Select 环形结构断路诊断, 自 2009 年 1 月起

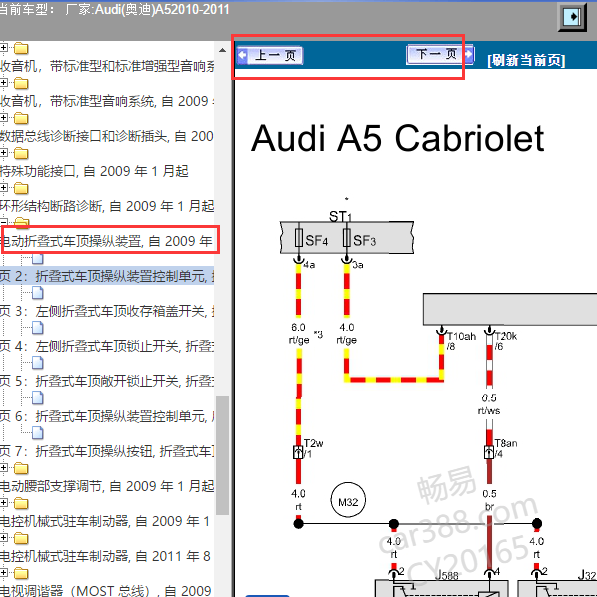[107, 206]
